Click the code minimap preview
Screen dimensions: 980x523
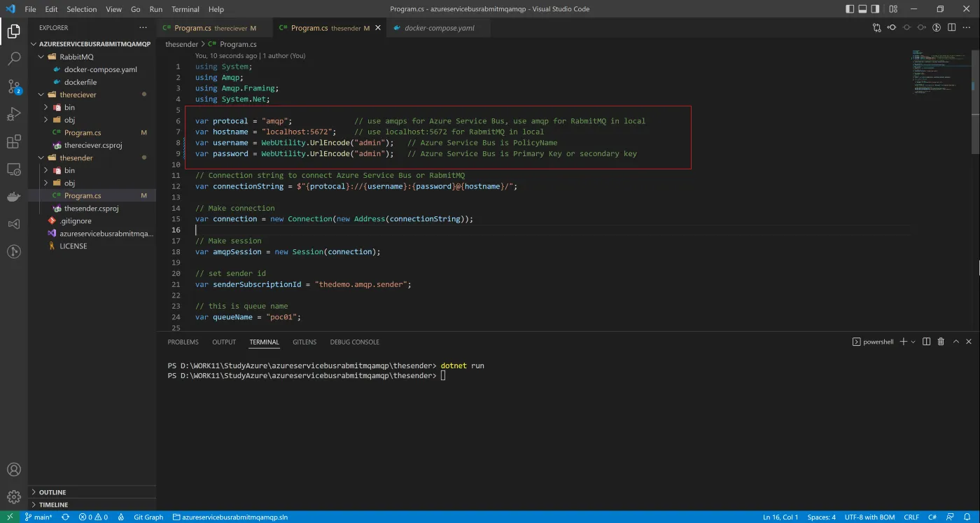(941, 71)
